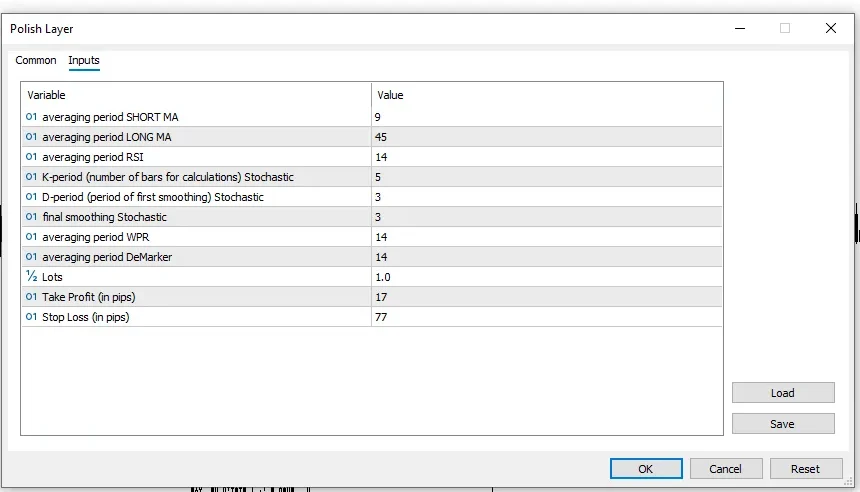Click integer icon of averaging period WPR

click(31, 236)
